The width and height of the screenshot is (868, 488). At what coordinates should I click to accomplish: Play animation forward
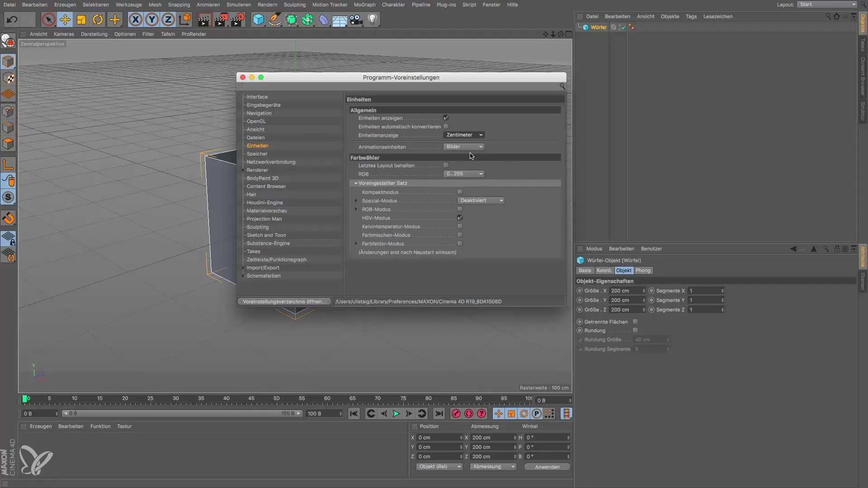[x=396, y=413]
